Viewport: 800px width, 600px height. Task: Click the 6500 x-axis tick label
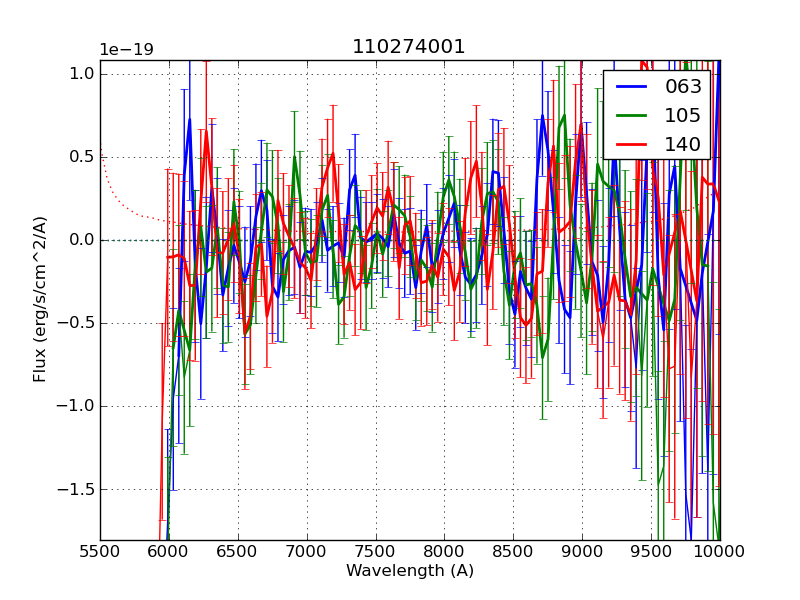click(x=238, y=552)
